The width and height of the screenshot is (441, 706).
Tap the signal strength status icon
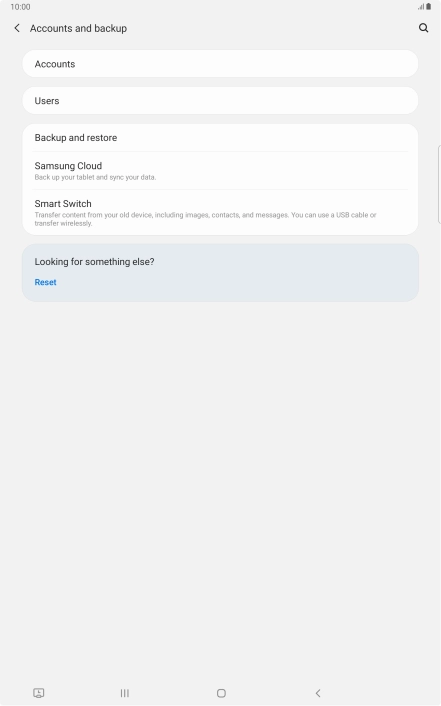point(421,7)
